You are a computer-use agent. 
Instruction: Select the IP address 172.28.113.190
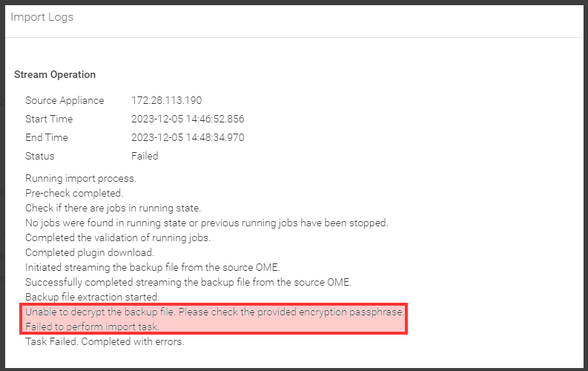tap(166, 100)
